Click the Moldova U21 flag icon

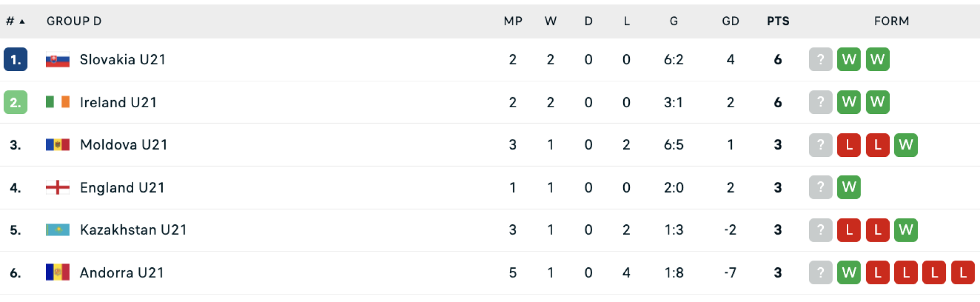click(x=57, y=145)
